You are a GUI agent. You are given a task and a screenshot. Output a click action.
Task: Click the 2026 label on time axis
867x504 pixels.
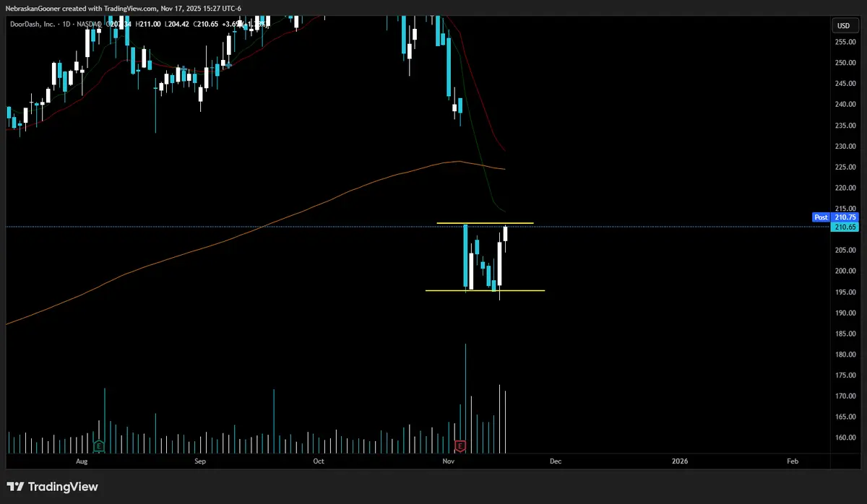click(680, 461)
